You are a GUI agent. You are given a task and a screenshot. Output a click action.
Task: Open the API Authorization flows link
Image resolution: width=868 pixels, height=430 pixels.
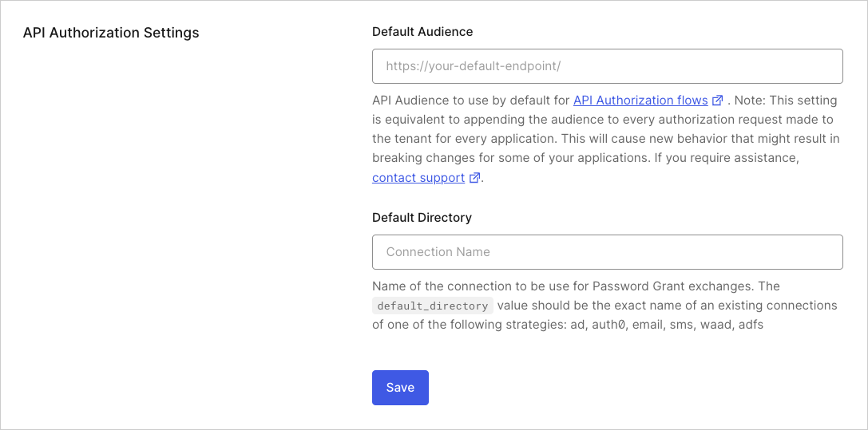(640, 101)
